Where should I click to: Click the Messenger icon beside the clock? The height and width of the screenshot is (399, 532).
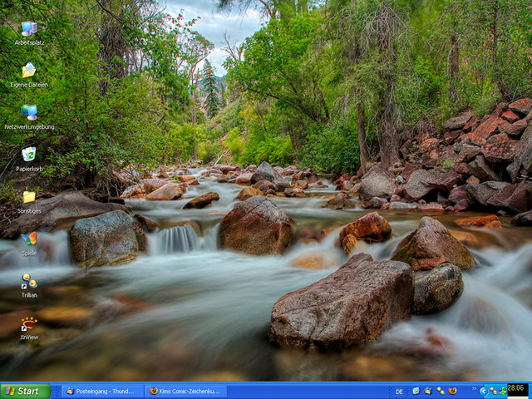point(502,391)
